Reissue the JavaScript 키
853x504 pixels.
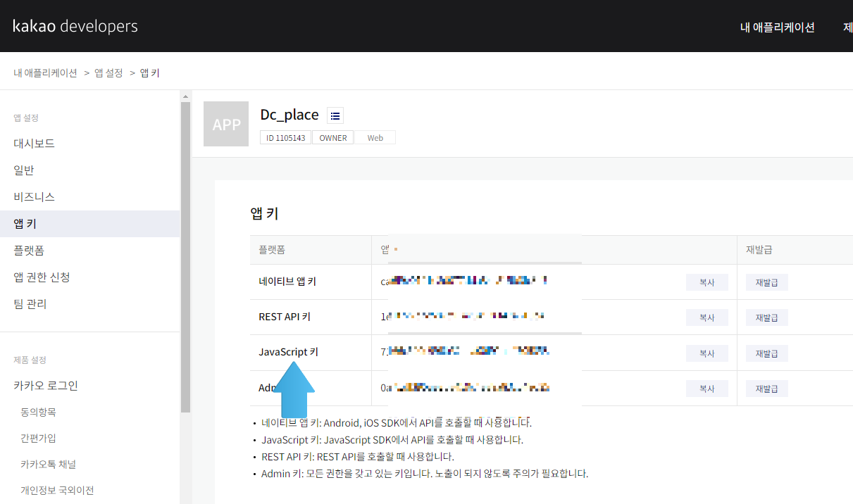point(767,353)
